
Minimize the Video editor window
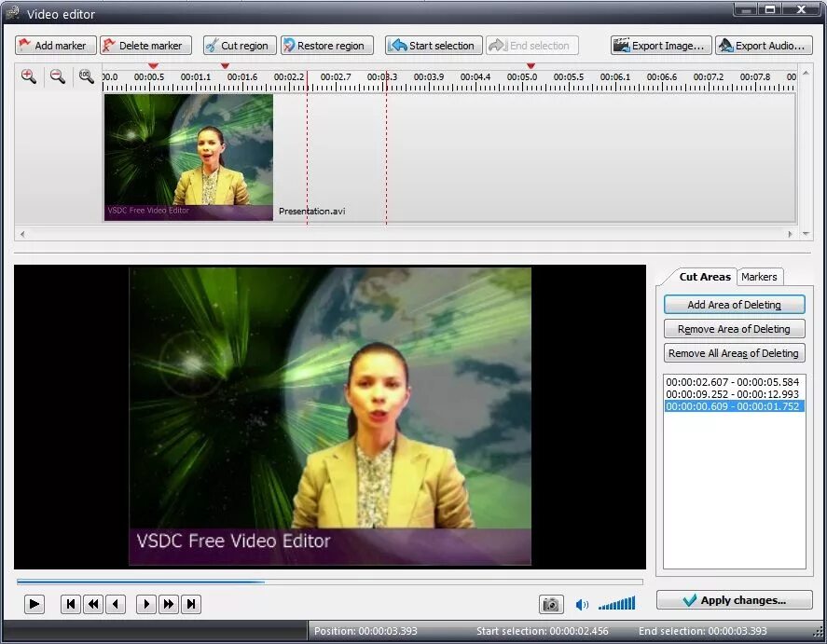746,9
